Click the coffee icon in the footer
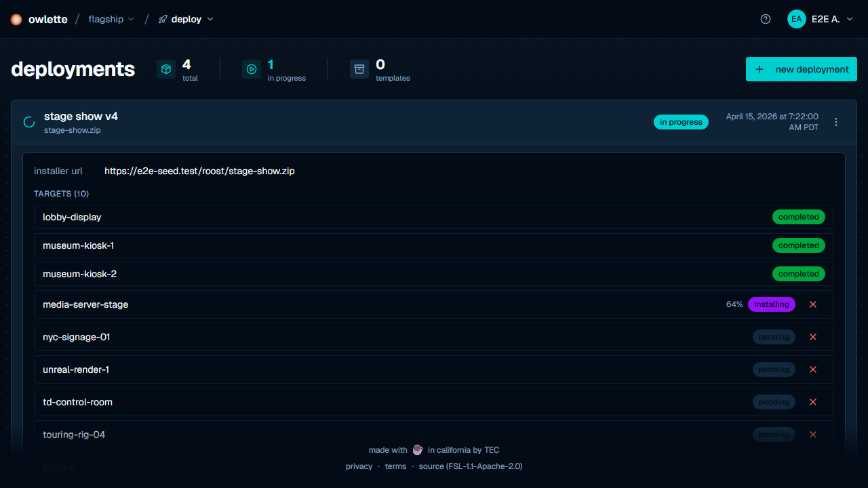 418,450
